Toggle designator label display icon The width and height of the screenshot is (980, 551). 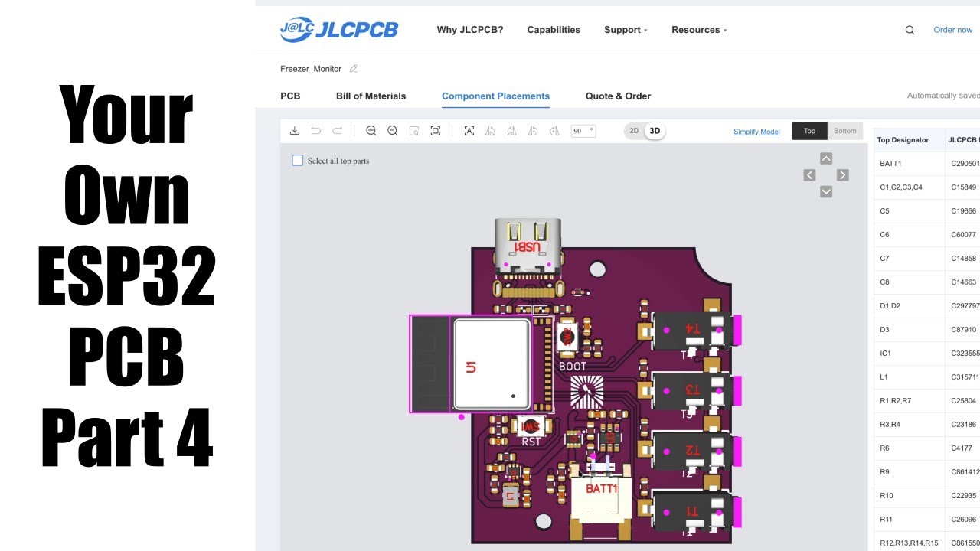(x=469, y=131)
